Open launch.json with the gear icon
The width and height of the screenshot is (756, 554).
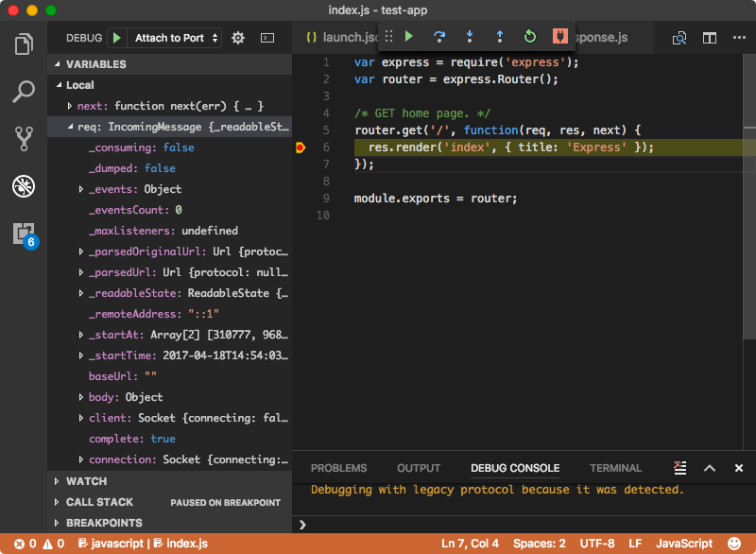click(x=238, y=38)
